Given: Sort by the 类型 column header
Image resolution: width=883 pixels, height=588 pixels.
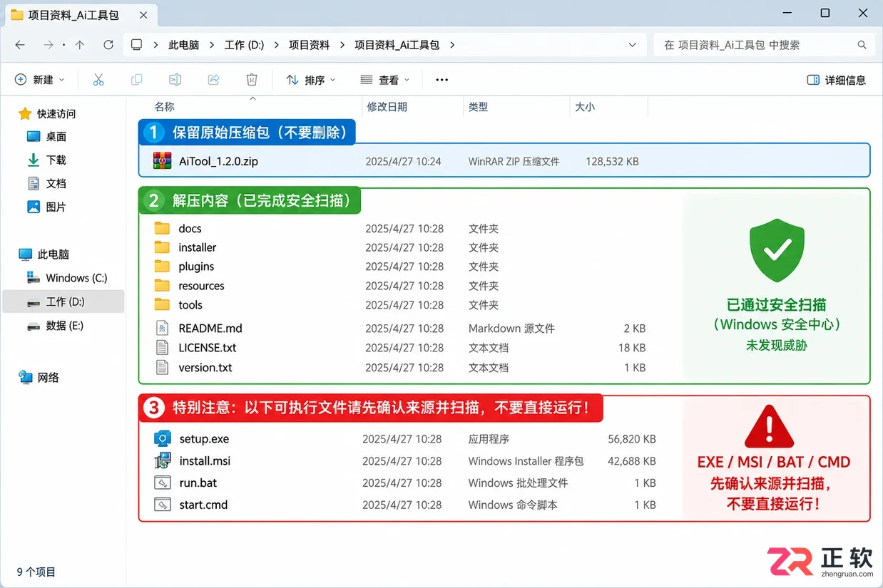Looking at the screenshot, I should point(479,107).
